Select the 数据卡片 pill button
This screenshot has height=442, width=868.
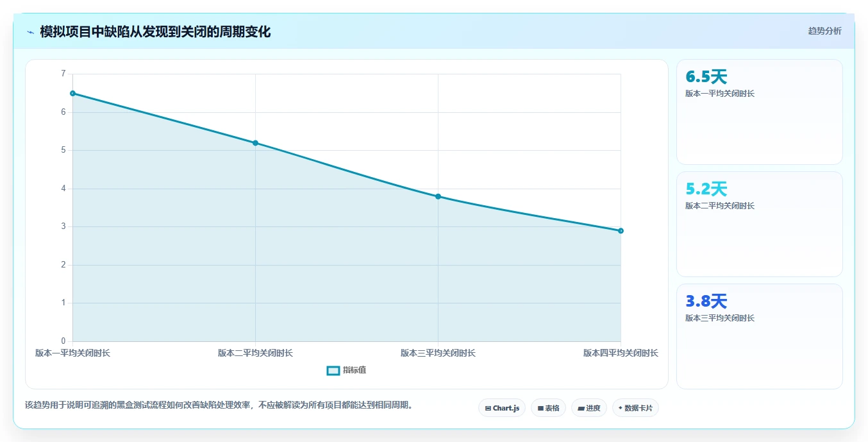635,408
